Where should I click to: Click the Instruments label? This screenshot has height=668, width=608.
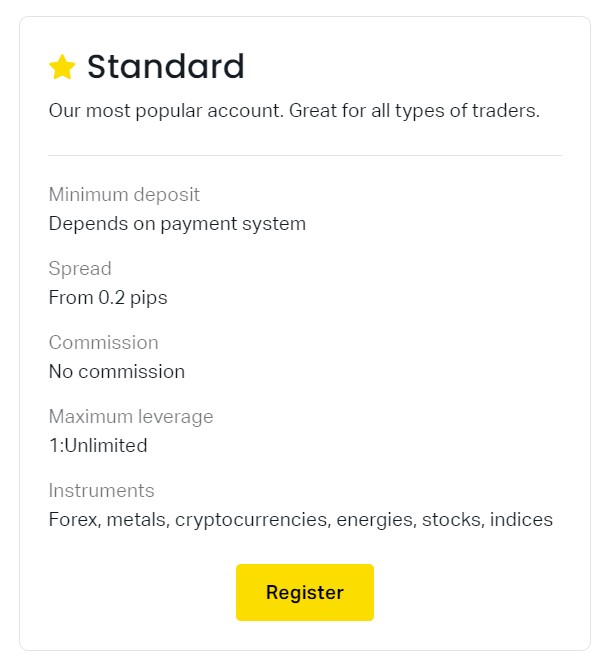click(101, 491)
